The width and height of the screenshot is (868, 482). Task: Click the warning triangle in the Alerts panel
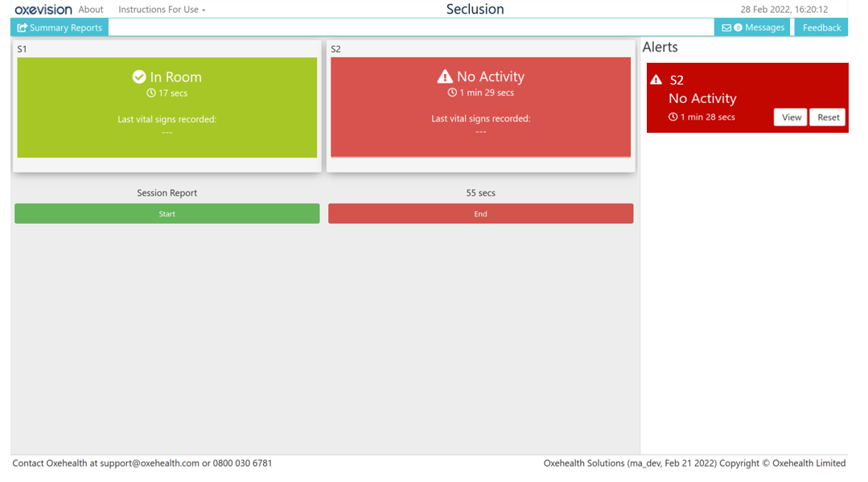[656, 79]
